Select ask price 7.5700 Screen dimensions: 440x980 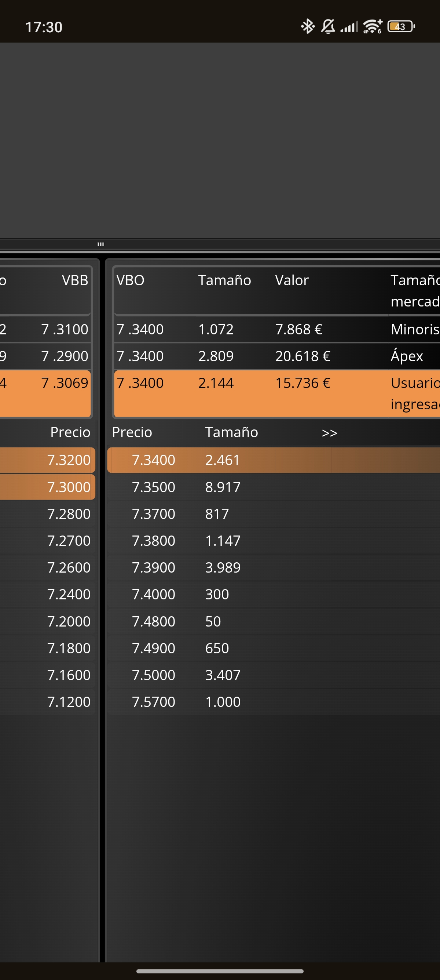coord(154,701)
